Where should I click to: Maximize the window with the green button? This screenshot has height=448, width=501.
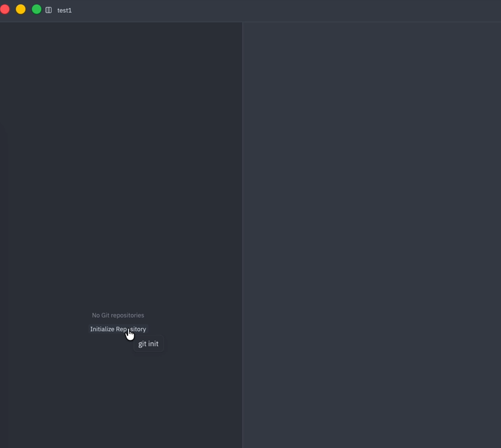[37, 9]
